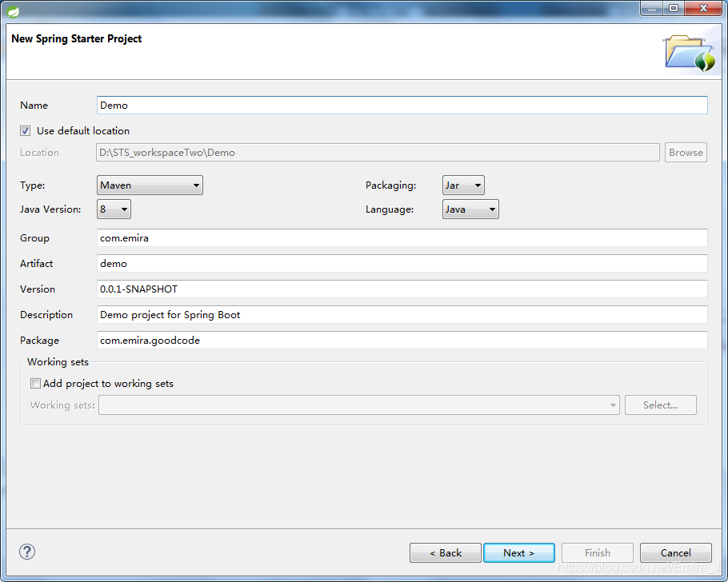Image resolution: width=728 pixels, height=582 pixels.
Task: Cancel the New Spring Starter Project dialog
Action: (x=675, y=552)
